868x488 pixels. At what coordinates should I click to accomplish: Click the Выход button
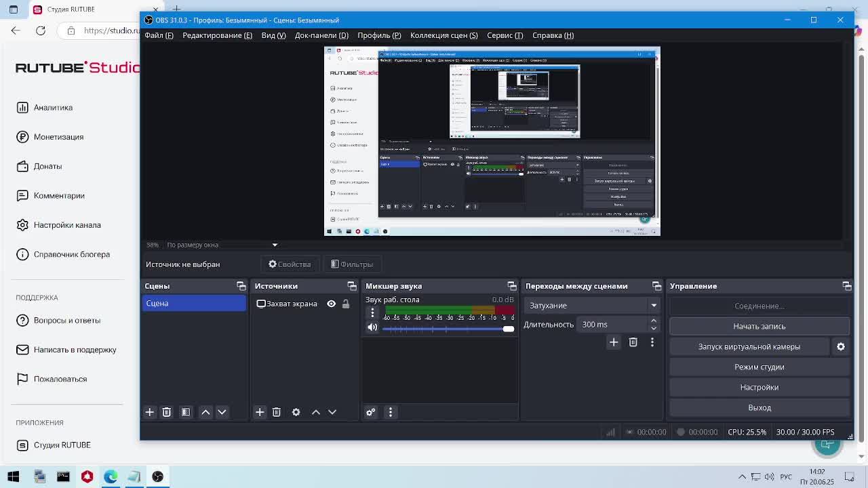tap(759, 407)
